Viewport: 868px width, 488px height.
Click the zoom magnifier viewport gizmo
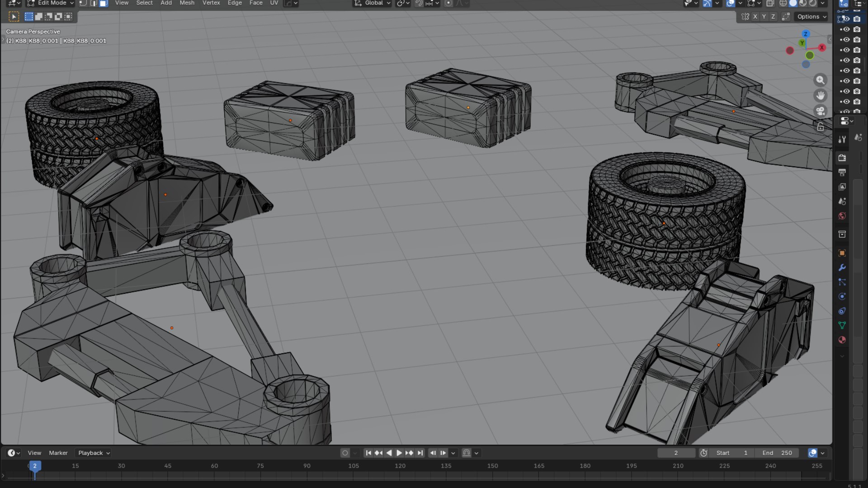pyautogui.click(x=820, y=80)
